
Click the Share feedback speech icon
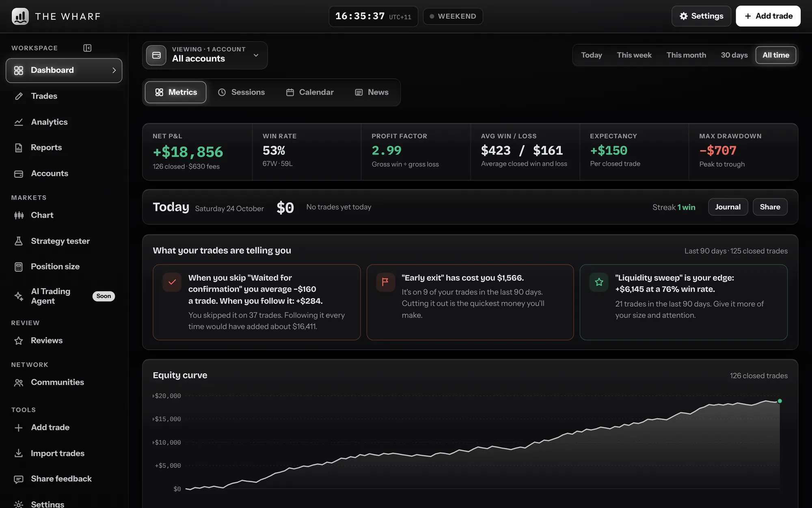coord(19,479)
